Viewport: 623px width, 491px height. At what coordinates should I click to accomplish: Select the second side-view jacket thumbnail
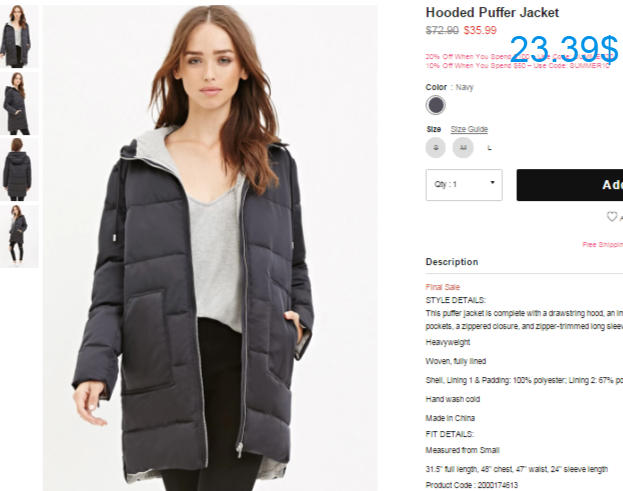point(19,103)
